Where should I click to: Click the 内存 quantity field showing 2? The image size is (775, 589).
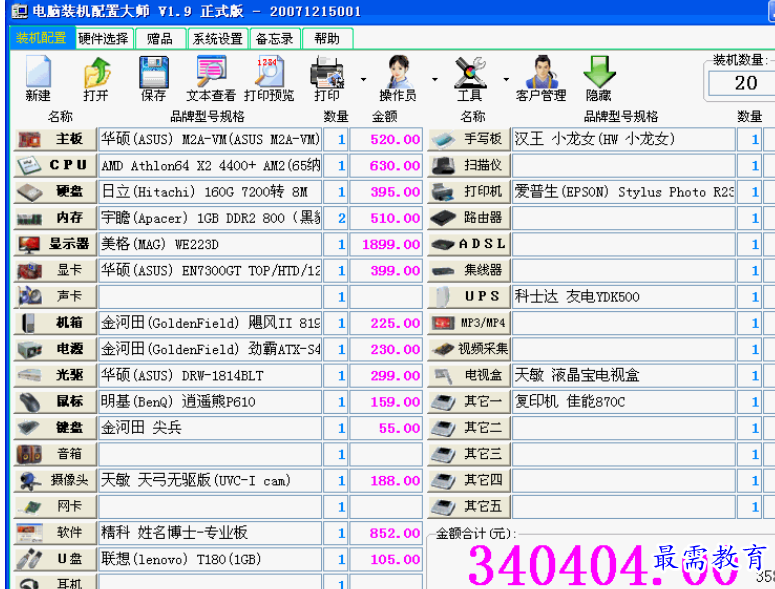[x=336, y=217]
